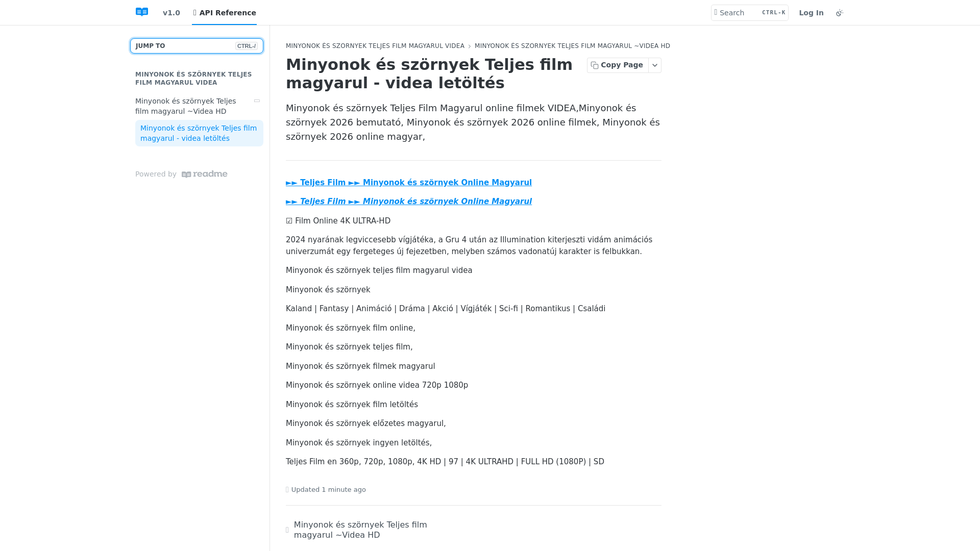Click the genre line starting with Kaland
Viewport: 980px width, 551px height.
(446, 309)
